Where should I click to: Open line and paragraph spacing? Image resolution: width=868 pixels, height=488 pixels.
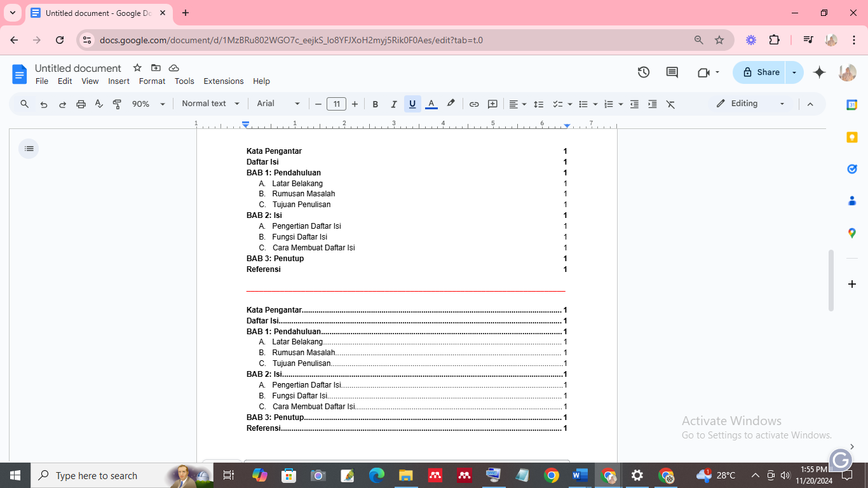tap(538, 104)
